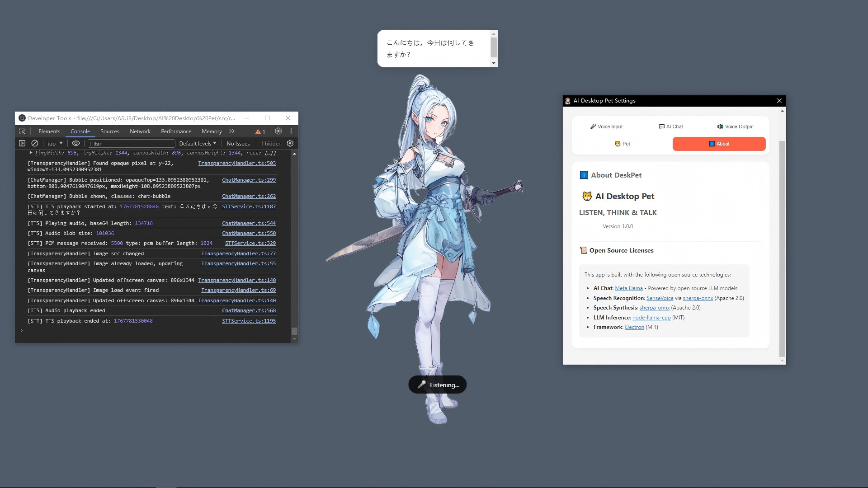868x488 pixels.
Task: Open the Meta Llama link
Action: coord(629,288)
